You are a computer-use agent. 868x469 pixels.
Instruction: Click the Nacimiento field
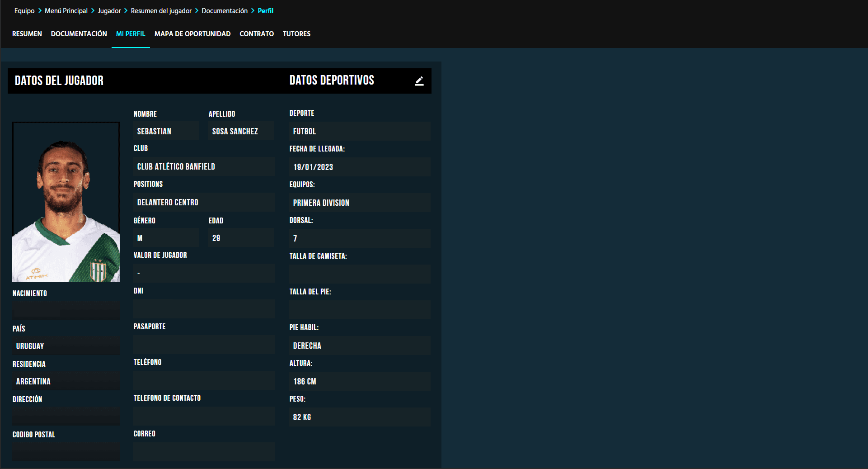66,311
